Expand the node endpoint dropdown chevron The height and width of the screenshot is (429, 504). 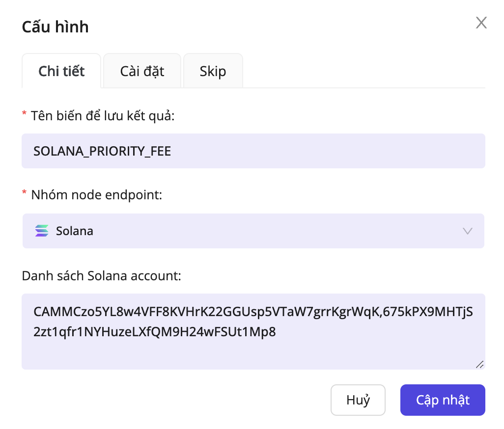pos(468,231)
